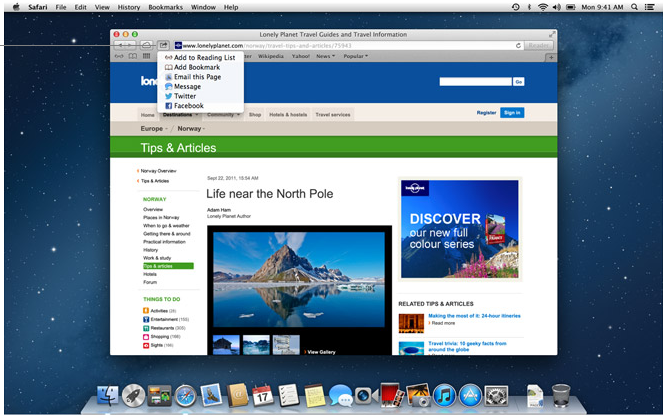Expand the Community navigation dropdown
The width and height of the screenshot is (663, 416).
(x=223, y=115)
